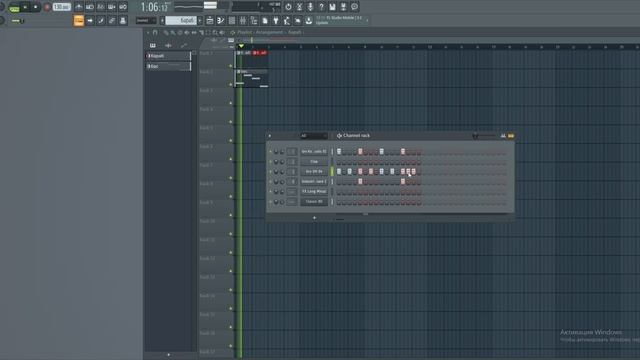Click the fourth channel name button
The height and width of the screenshot is (360, 640).
314,182
